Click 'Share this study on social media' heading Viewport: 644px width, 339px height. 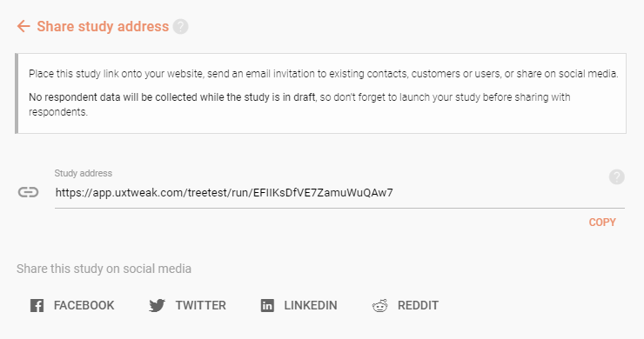tap(104, 269)
